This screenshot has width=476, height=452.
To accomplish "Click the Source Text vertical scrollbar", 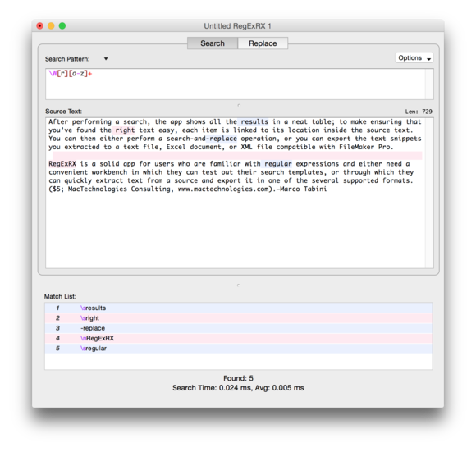I will (429, 193).
